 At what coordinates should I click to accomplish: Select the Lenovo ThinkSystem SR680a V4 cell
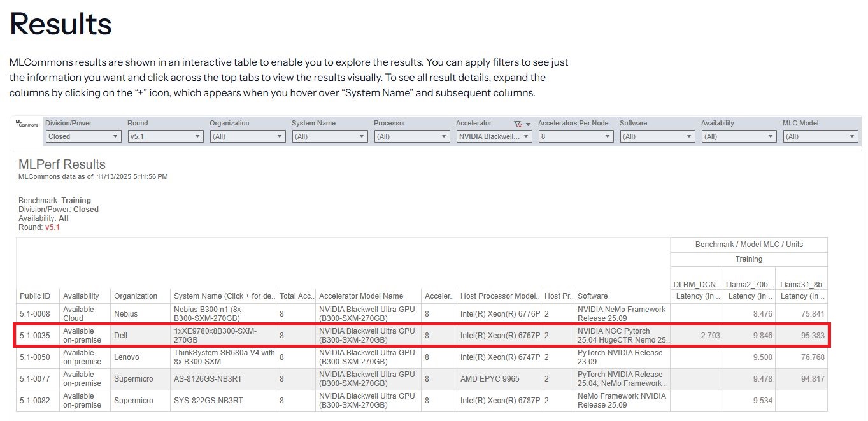224,357
